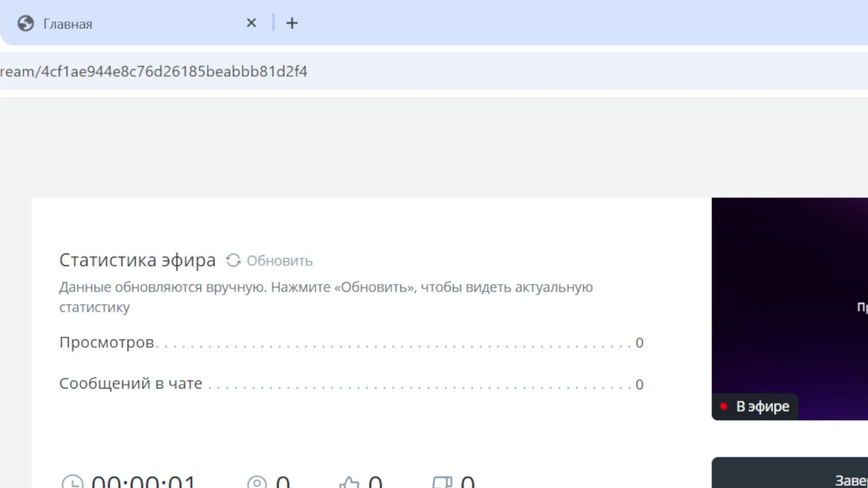Click the stream video preview thumbnail
Image resolution: width=868 pixels, height=488 pixels.
[x=789, y=294]
